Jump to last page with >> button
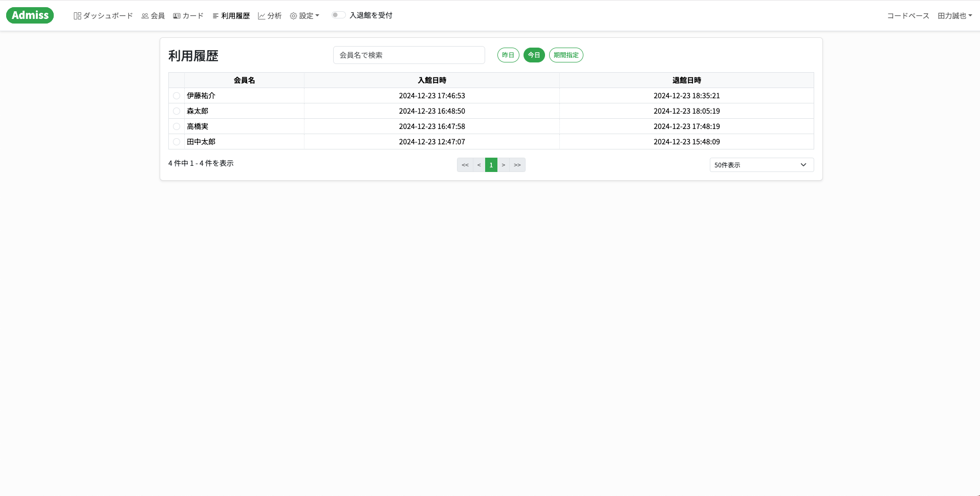The image size is (980, 496). [x=517, y=165]
